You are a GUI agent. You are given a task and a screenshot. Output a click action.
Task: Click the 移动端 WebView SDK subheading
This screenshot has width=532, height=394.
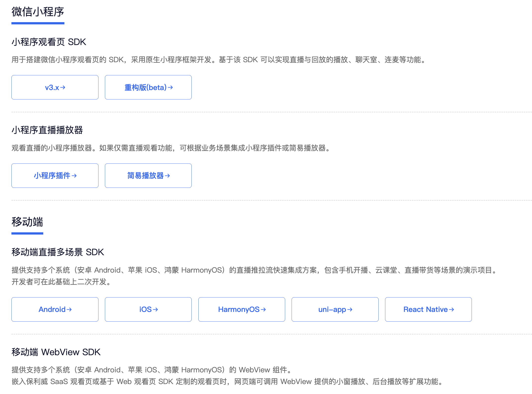click(56, 352)
